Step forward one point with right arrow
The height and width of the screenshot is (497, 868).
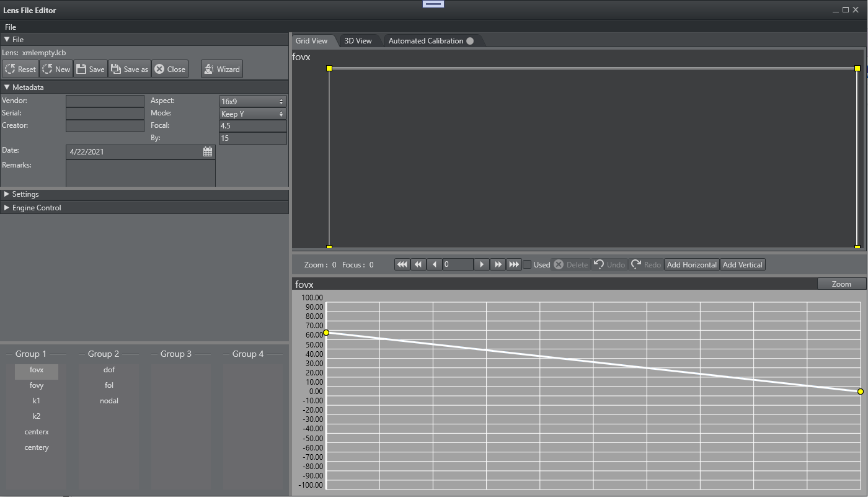click(482, 264)
